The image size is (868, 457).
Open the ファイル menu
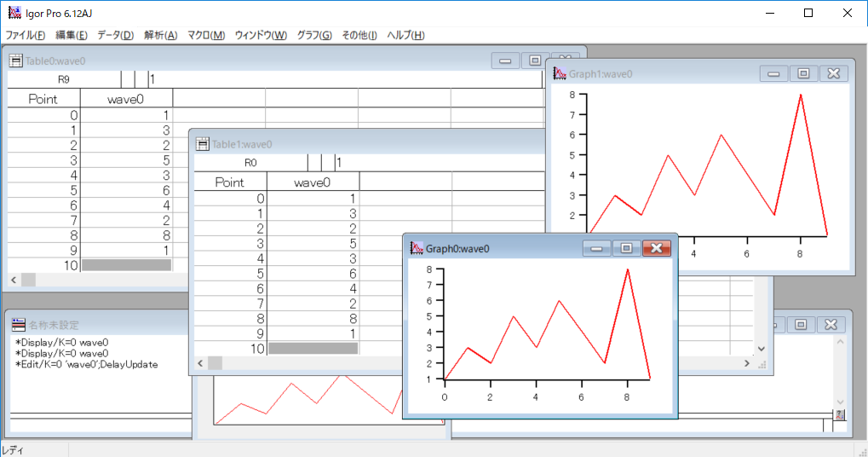pyautogui.click(x=26, y=35)
